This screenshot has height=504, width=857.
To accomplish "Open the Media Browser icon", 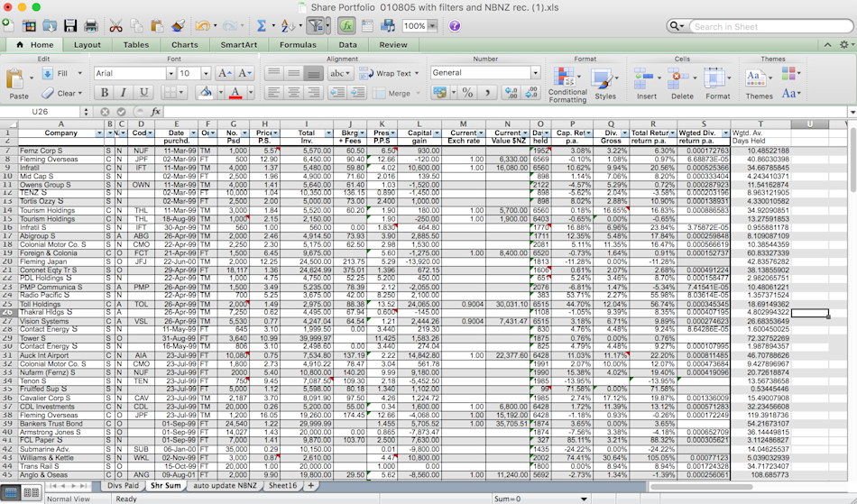I will pyautogui.click(x=388, y=25).
